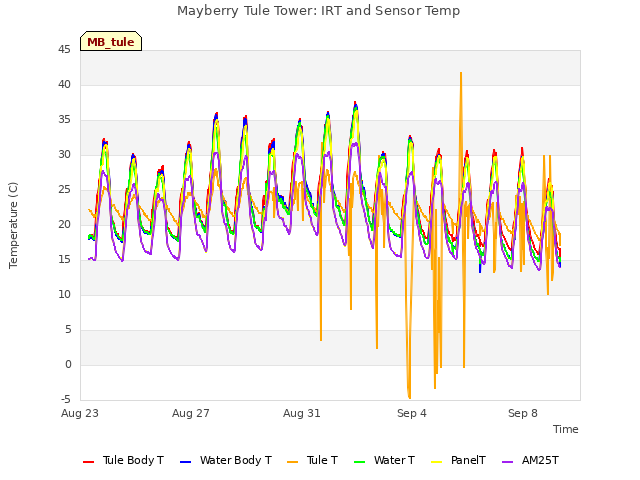This screenshot has width=640, height=480.
Task: Click the 45 y-axis tick label
Action: (64, 50)
